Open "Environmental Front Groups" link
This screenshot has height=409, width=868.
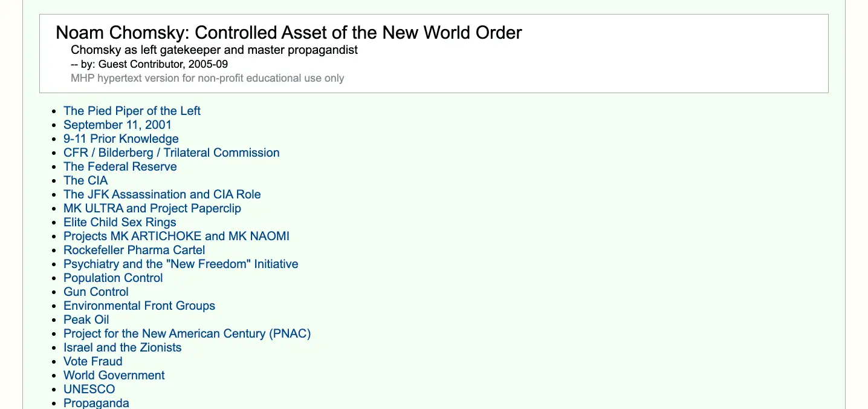click(x=139, y=306)
